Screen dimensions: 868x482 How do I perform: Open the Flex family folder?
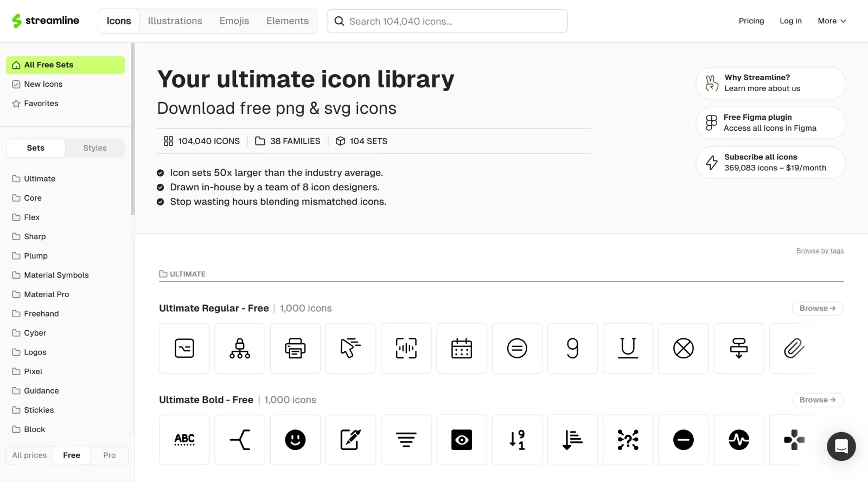[26, 217]
